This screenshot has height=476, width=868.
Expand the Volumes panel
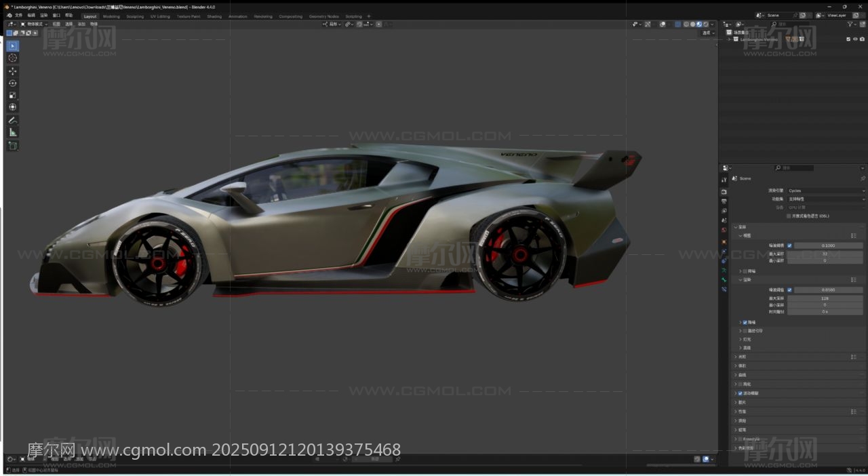click(x=735, y=365)
